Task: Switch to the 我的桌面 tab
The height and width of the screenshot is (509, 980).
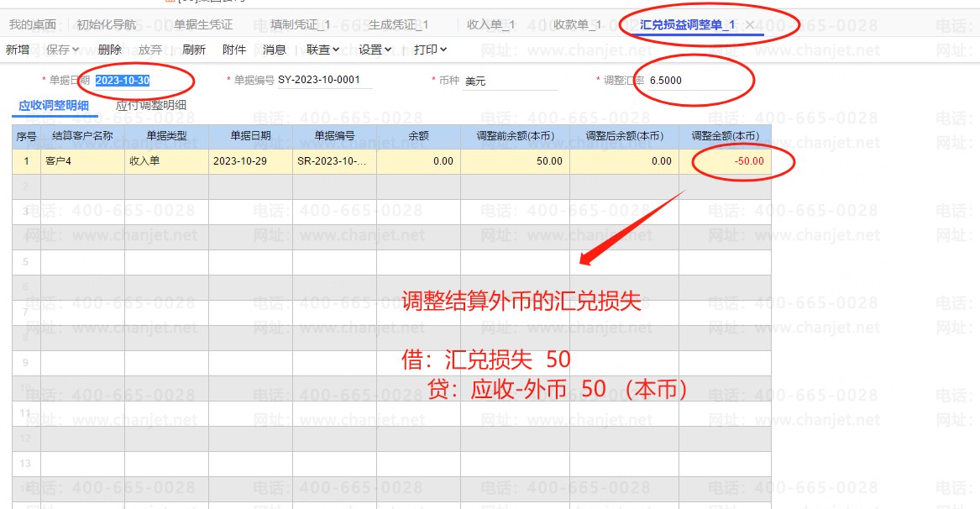Action: tap(33, 24)
